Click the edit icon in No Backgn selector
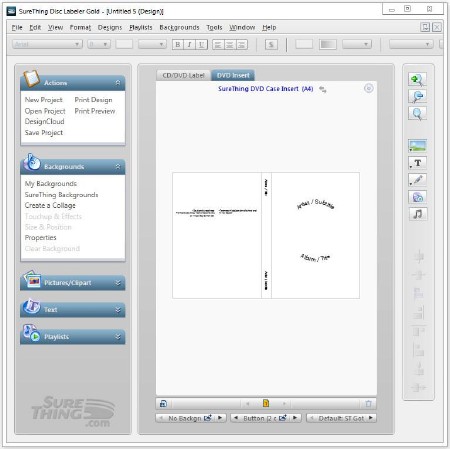The image size is (450, 449). [208, 418]
